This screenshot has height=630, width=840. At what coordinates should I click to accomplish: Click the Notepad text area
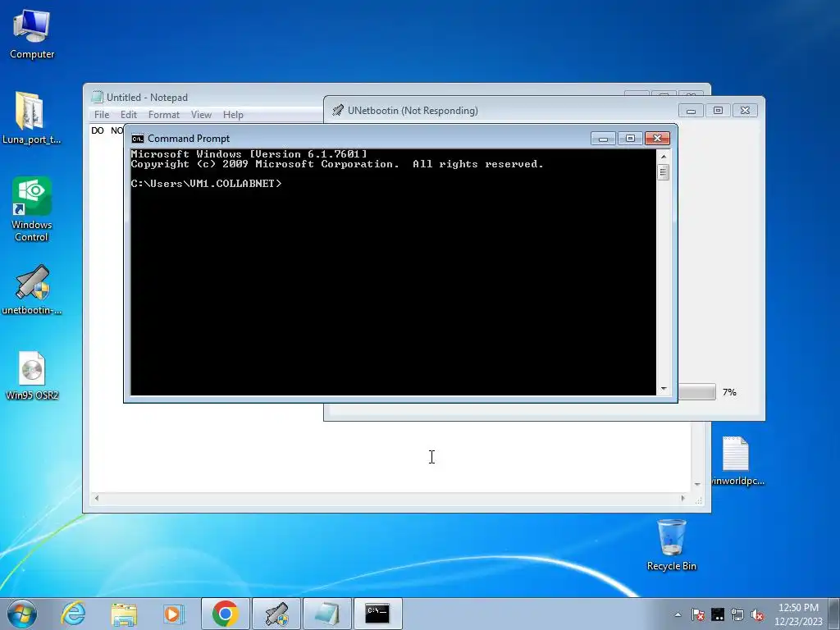391,455
